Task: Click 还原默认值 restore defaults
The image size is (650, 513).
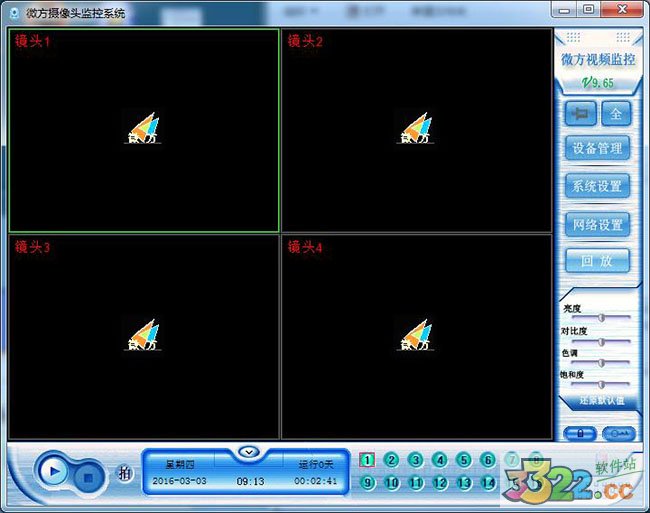Action: click(602, 401)
